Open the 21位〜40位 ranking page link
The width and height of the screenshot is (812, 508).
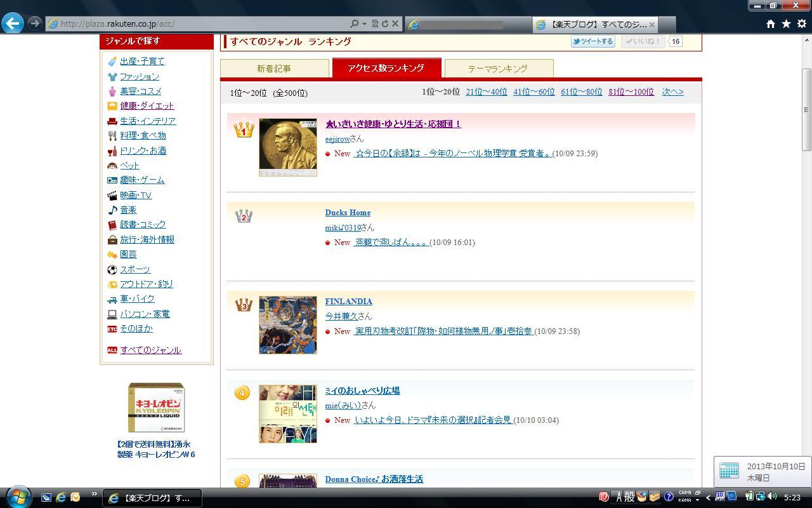(486, 92)
